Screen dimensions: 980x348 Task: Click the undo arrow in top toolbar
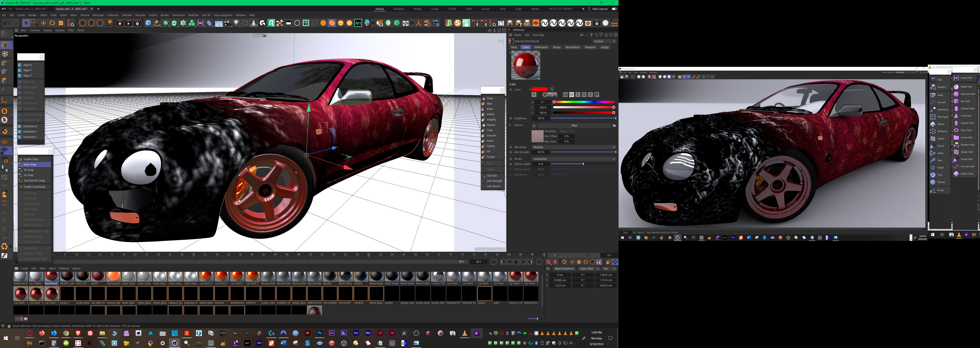pos(6,23)
